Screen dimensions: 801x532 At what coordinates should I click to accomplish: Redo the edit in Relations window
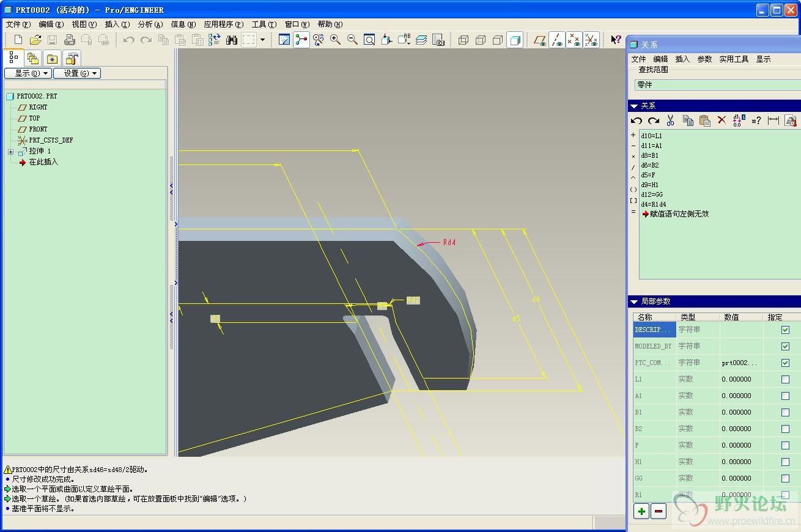click(654, 120)
